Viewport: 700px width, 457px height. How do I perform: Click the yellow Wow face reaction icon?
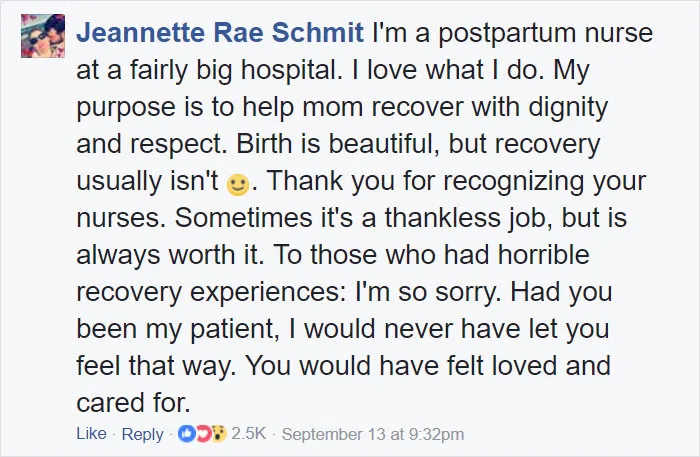[x=218, y=433]
